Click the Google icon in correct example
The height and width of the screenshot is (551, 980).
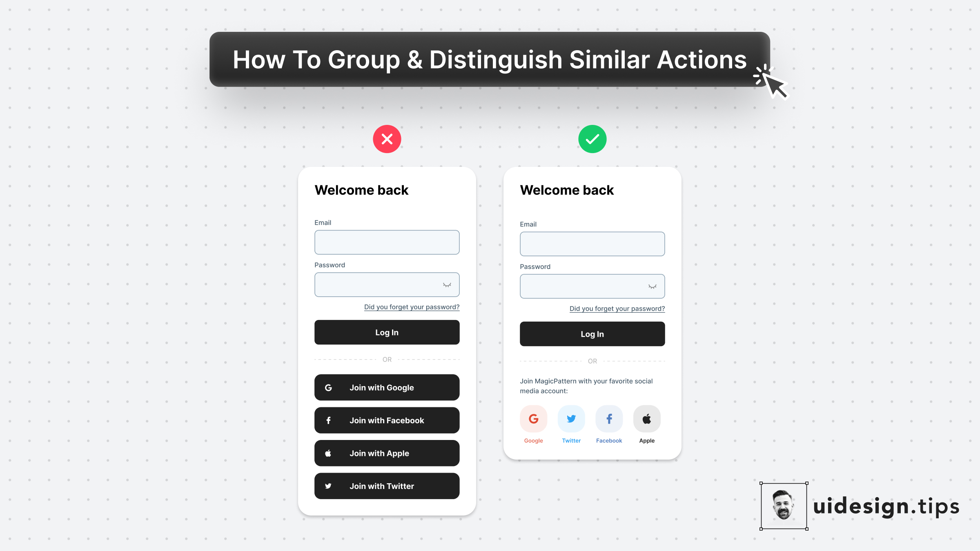(533, 418)
